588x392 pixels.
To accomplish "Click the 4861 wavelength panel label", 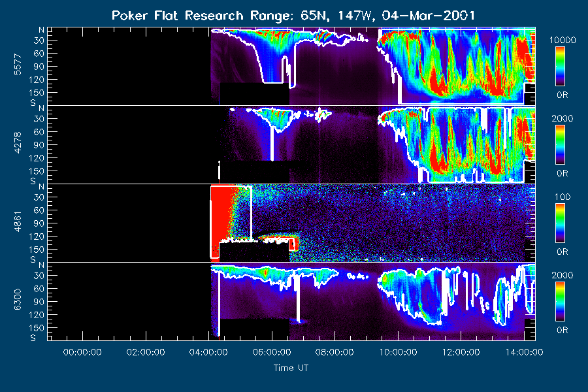I will pos(18,221).
